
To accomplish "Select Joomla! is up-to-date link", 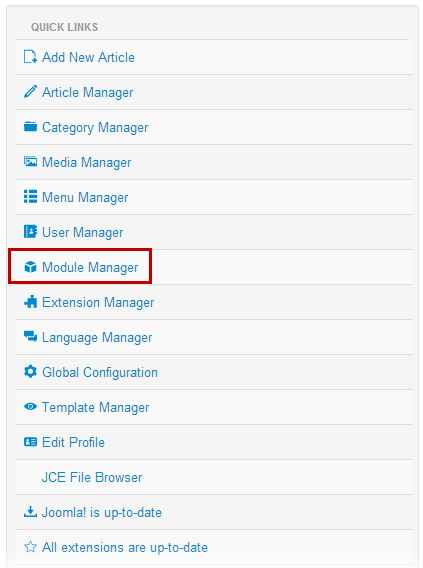I will coord(102,513).
